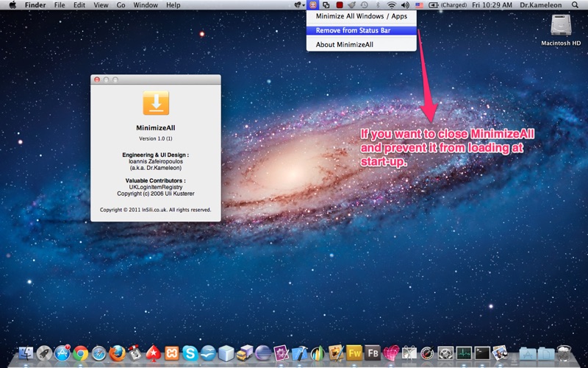Open the yellow truck Transmit icon
588x368 pixels.
pos(245,353)
